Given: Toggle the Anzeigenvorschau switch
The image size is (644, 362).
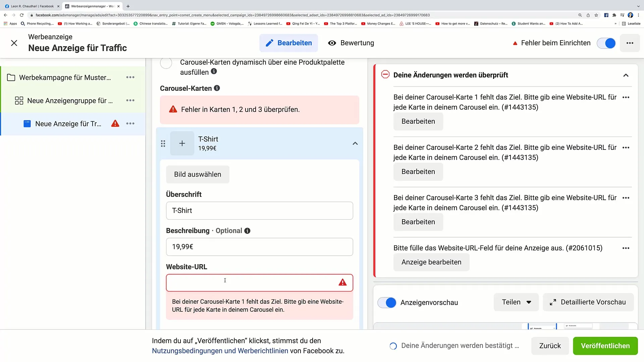Looking at the screenshot, I should coord(387,303).
